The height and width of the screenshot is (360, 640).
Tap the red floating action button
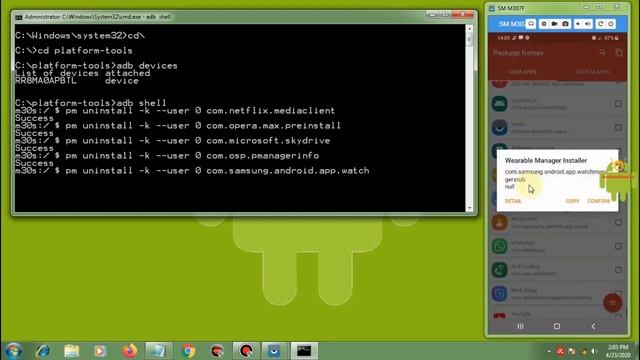tap(613, 302)
